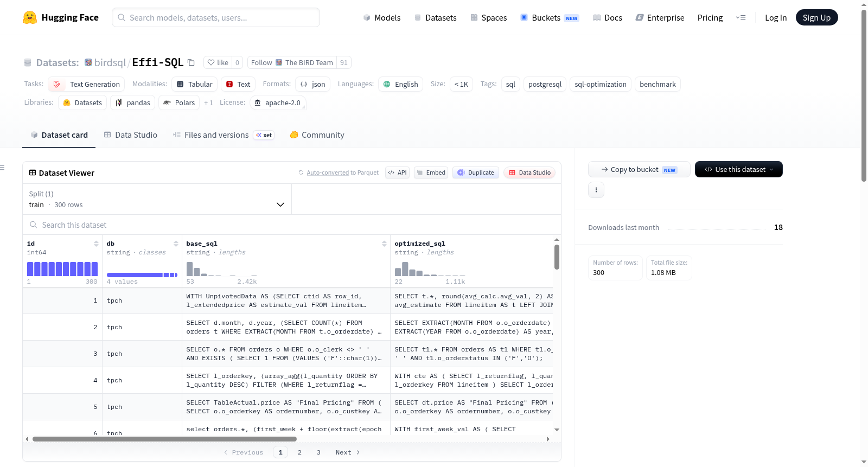Click the Sign Up button
This screenshot has width=868, height=467.
(817, 17)
